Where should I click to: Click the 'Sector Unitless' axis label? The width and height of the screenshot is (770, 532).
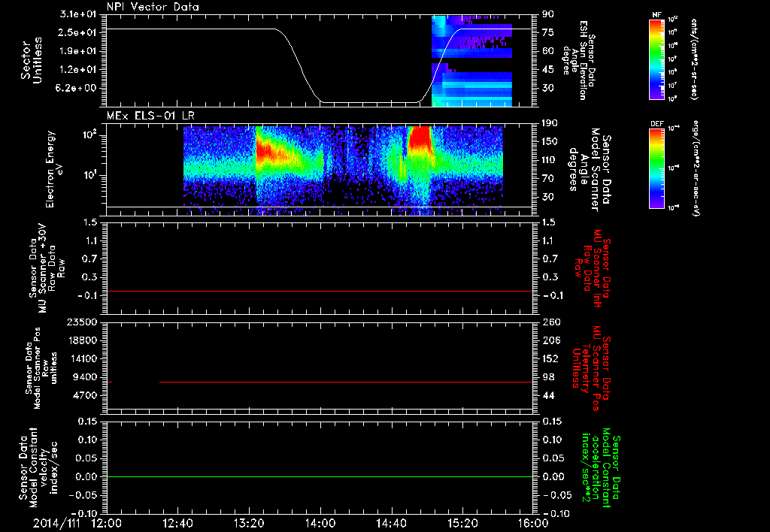pyautogui.click(x=32, y=60)
